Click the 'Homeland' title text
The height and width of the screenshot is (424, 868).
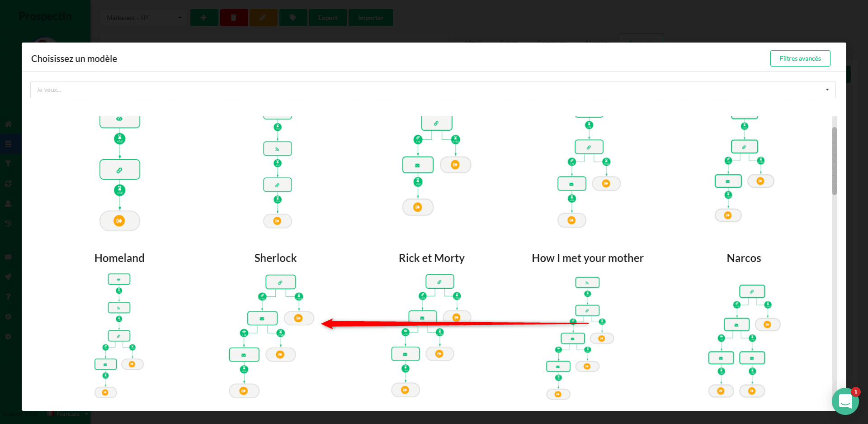pos(119,258)
